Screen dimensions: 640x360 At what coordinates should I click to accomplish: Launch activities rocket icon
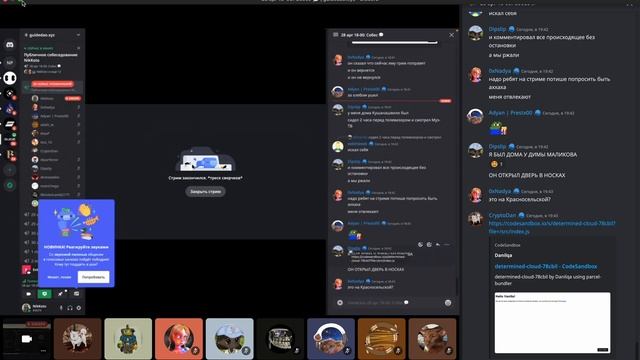60,294
